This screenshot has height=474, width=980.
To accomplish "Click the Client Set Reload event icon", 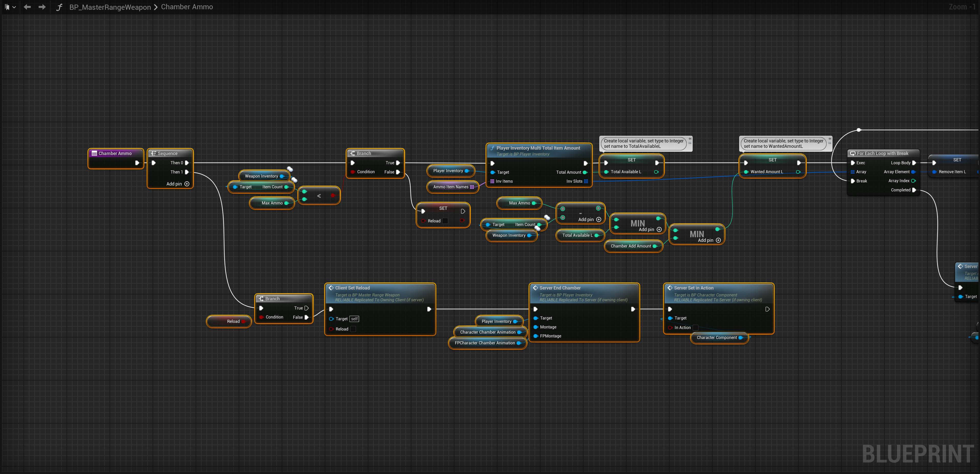I will (x=331, y=288).
